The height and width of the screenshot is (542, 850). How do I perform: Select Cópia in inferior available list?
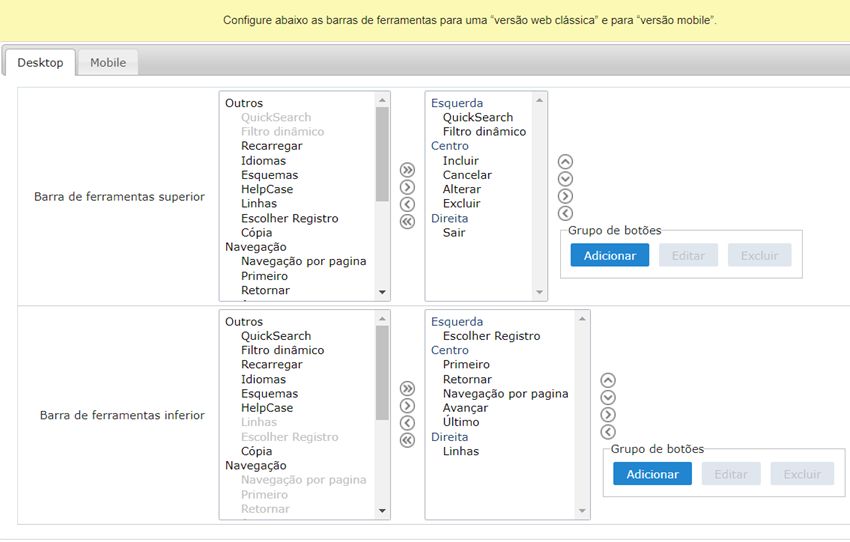coord(256,451)
